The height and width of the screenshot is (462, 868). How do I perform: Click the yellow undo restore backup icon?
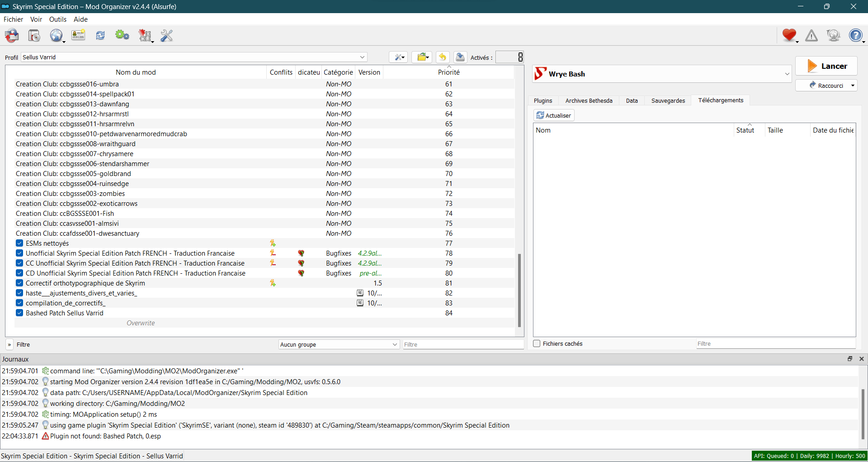coord(443,57)
